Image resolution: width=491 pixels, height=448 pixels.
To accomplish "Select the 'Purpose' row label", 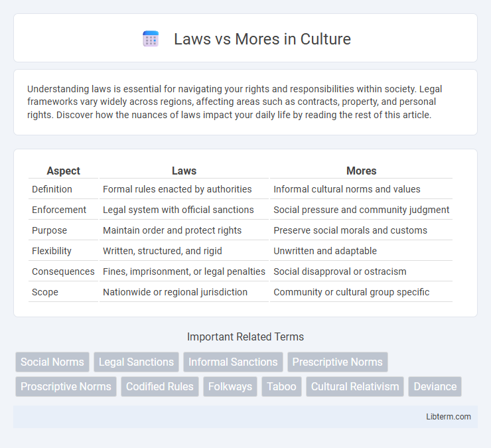I will click(x=50, y=230).
